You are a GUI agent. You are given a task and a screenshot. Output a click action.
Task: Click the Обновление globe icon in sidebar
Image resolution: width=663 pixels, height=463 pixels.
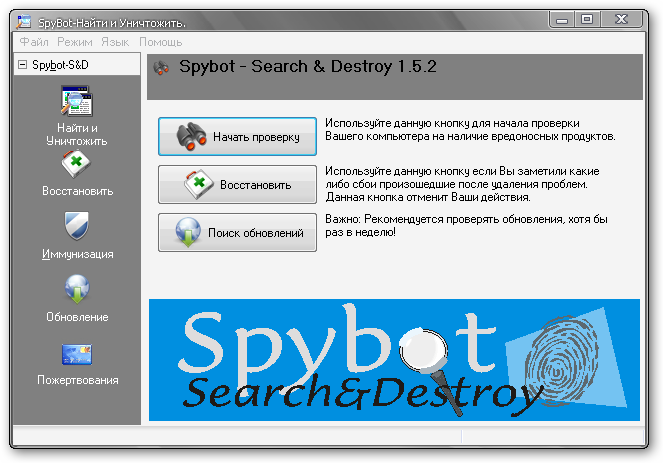tap(77, 289)
